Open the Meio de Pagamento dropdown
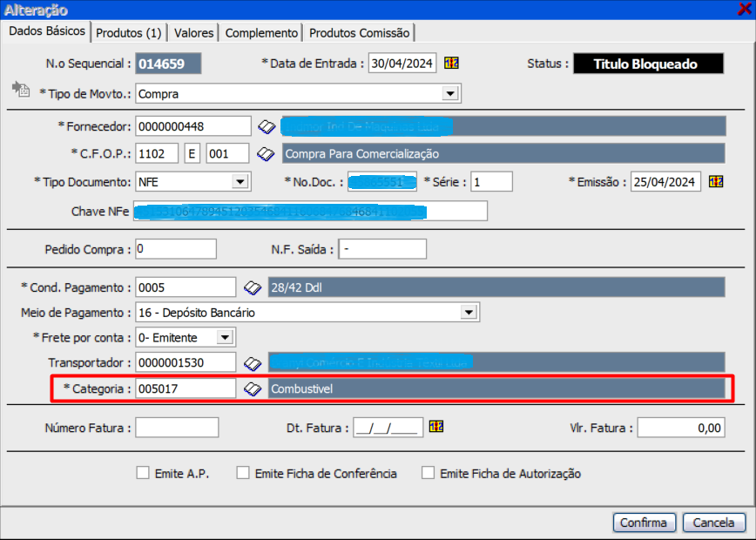The height and width of the screenshot is (540, 756). point(469,312)
